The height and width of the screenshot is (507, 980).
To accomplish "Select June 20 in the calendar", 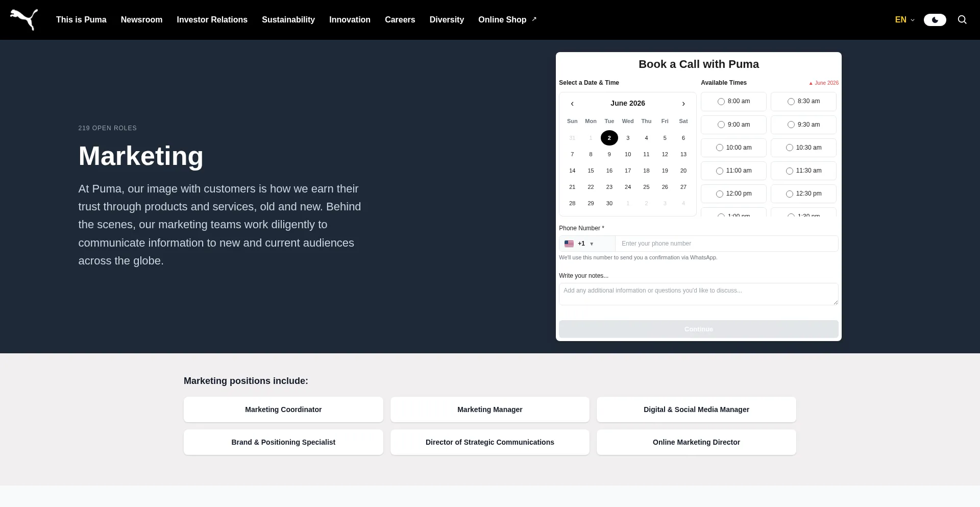I will 683,171.
